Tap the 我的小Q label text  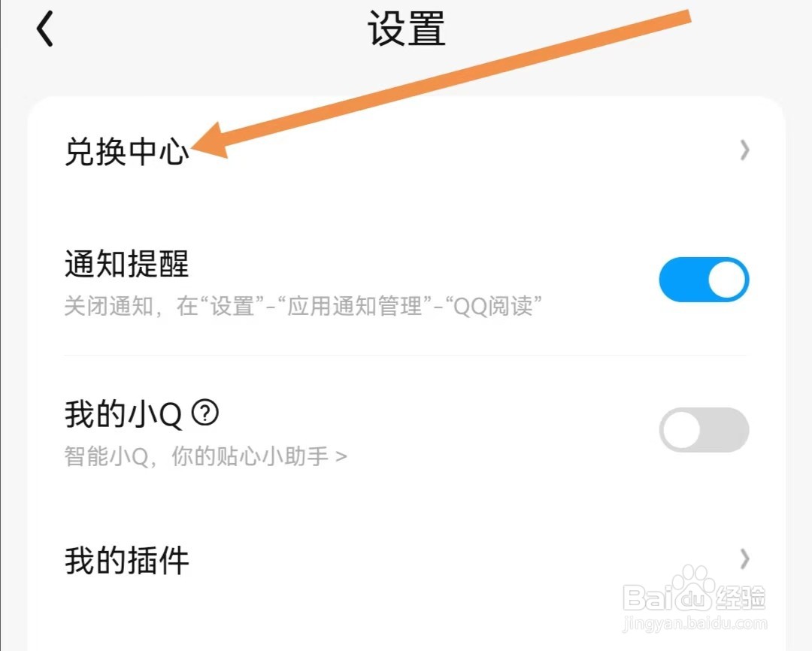click(123, 413)
